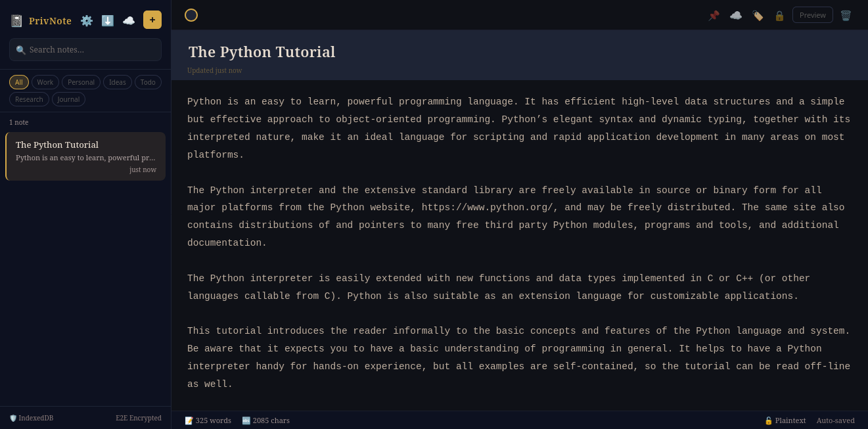Click the cloud icon in editor toolbar
Screen dimensions: 868x429
736,15
